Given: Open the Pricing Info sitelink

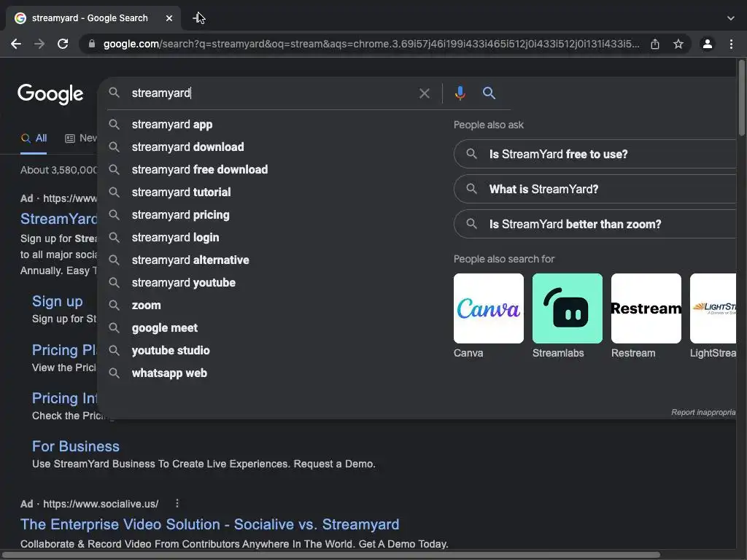Looking at the screenshot, I should (64, 398).
